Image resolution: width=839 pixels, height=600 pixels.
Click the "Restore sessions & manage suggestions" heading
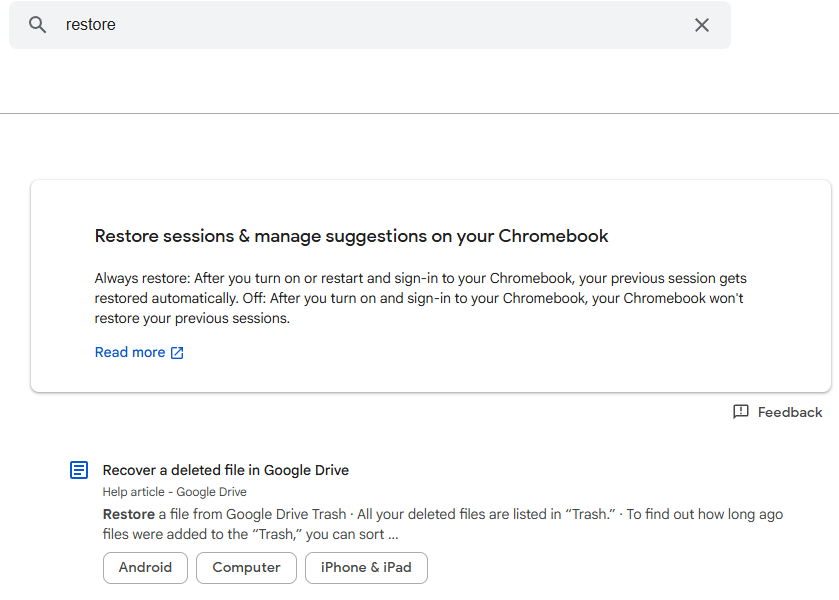pyautogui.click(x=300, y=236)
